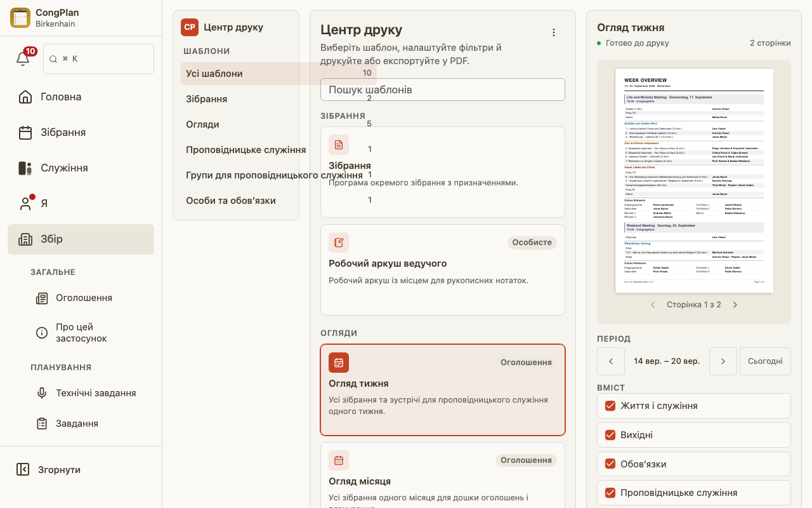
Task: Click the Огляд місяця calendar icon
Action: point(339,460)
